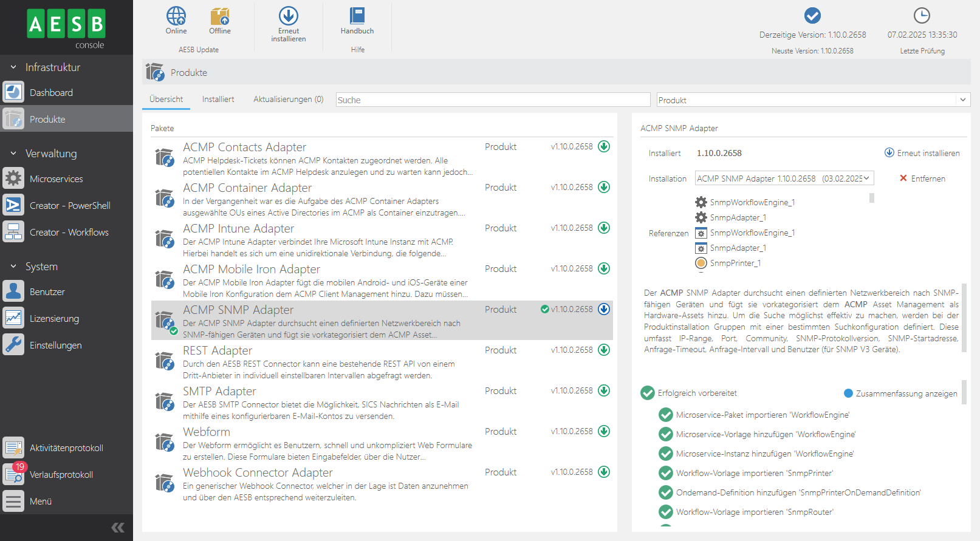Click download icon for ACMP Mobile Iron Adapter
Image resolution: width=980 pixels, height=541 pixels.
point(604,268)
